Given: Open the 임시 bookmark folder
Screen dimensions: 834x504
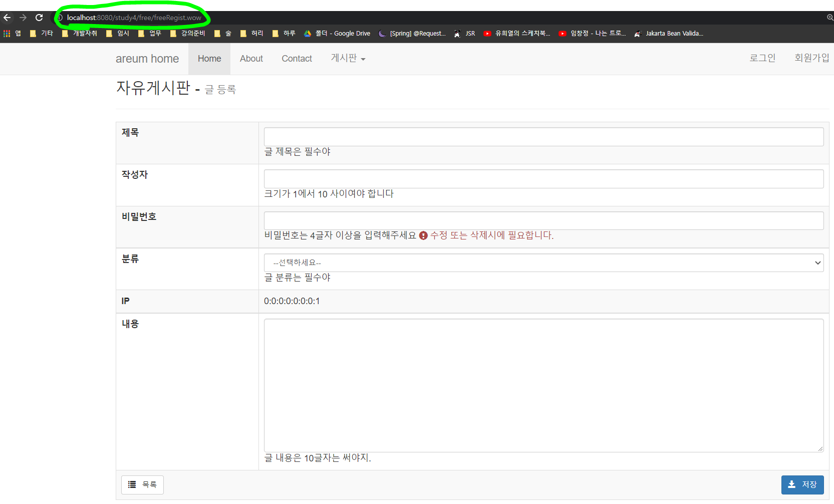Looking at the screenshot, I should pos(118,34).
